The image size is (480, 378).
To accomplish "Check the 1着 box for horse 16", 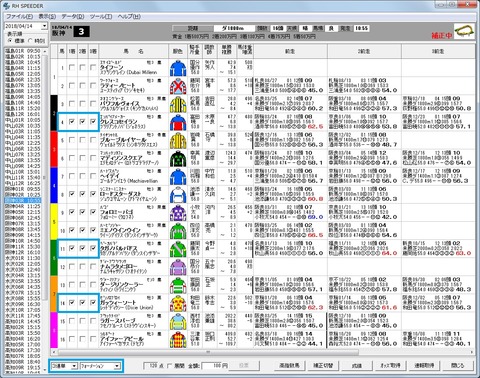I will pos(72,339).
